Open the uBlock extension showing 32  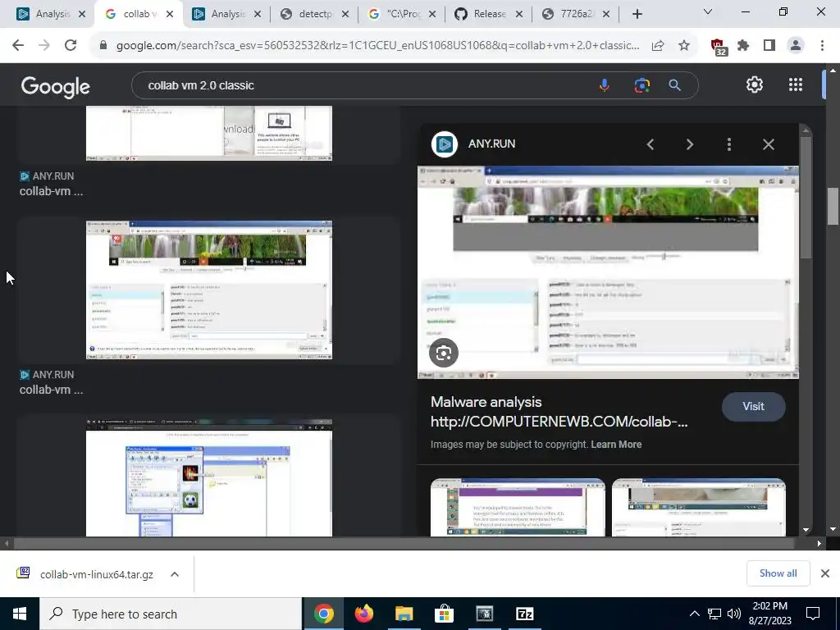click(718, 47)
